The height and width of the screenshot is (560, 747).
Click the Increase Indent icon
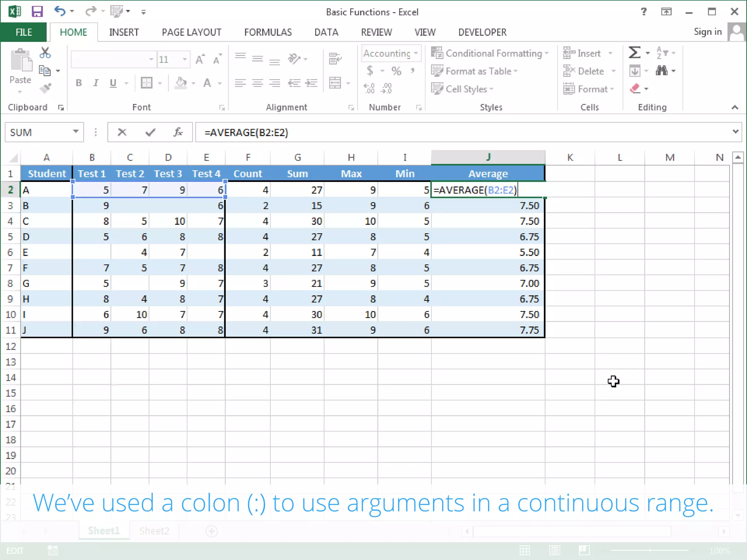pos(311,83)
